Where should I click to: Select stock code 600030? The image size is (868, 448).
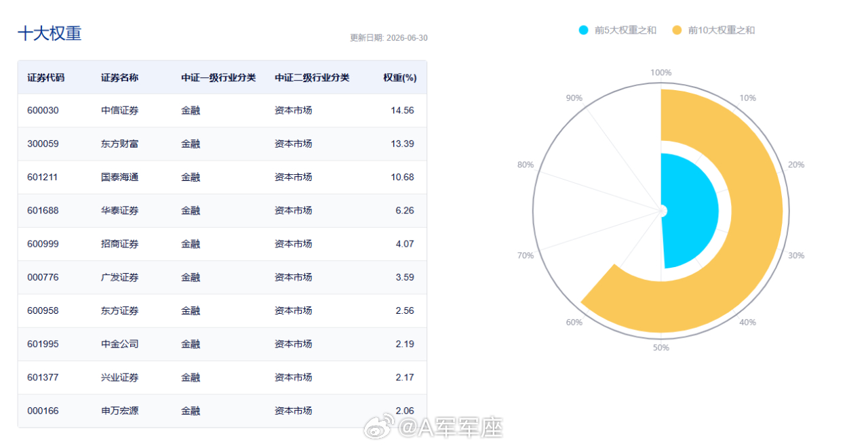click(x=43, y=110)
